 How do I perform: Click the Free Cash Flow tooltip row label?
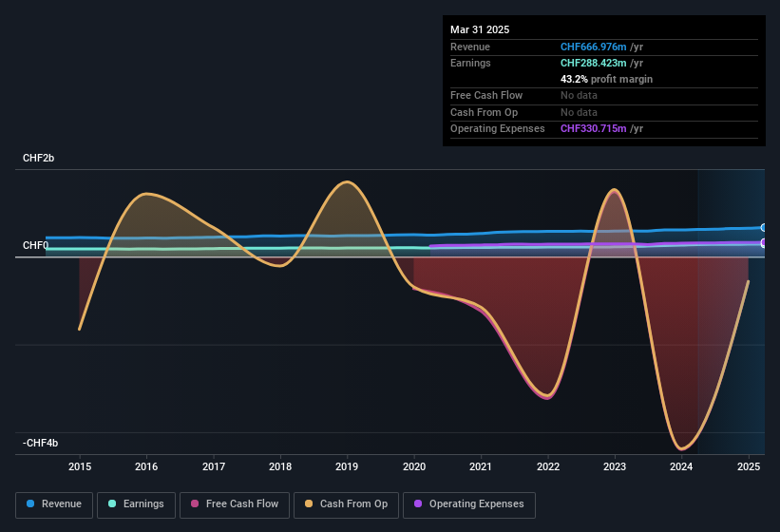[x=486, y=95]
